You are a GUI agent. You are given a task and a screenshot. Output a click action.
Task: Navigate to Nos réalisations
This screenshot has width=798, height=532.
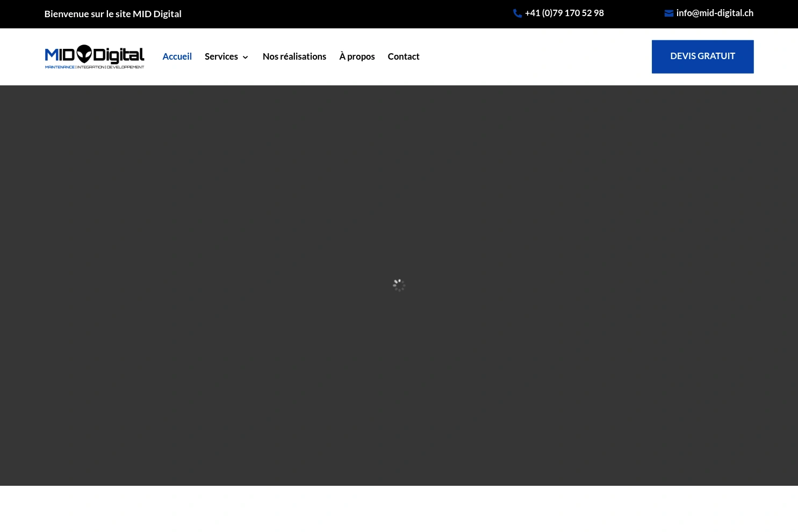point(294,56)
